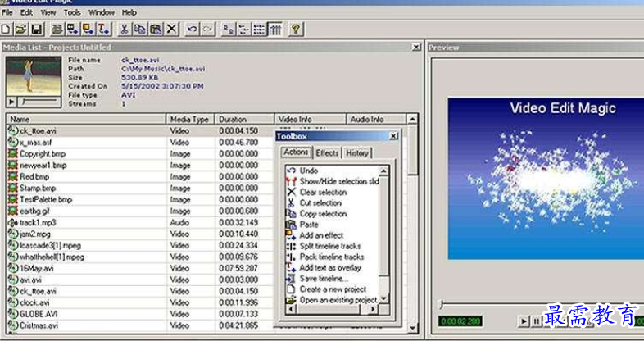Image resolution: width=644 pixels, height=341 pixels.
Task: Open the View menu
Action: coord(48,13)
